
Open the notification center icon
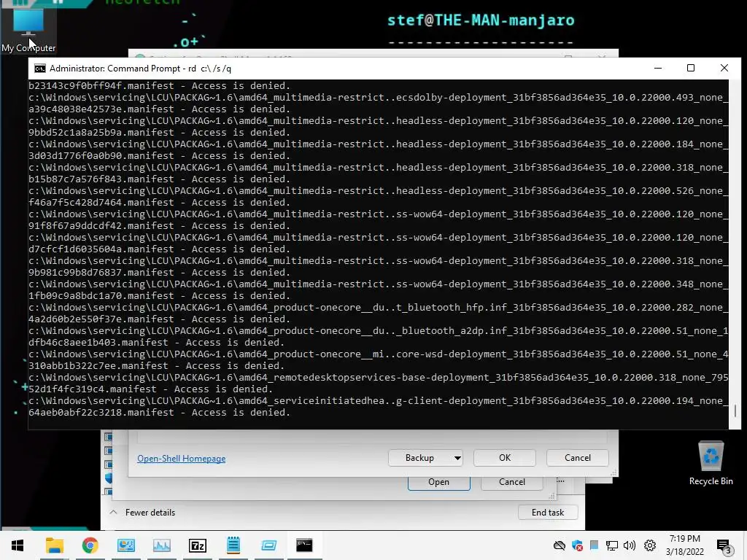click(723, 546)
